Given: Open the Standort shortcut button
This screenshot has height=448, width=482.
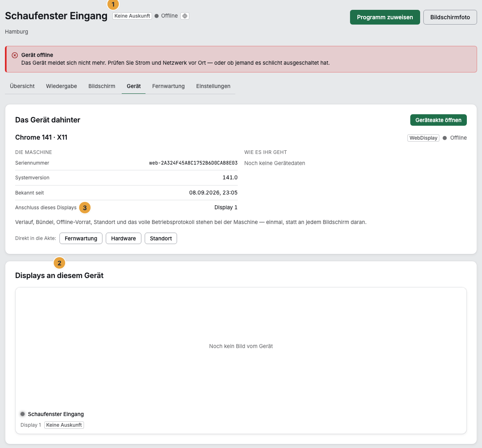Looking at the screenshot, I should [x=161, y=239].
